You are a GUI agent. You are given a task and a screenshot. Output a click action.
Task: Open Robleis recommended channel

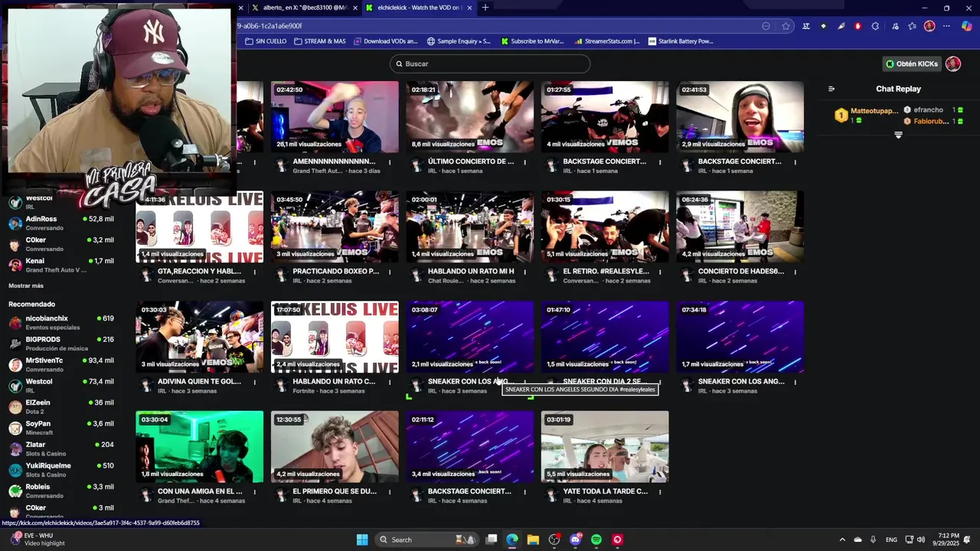pyautogui.click(x=61, y=491)
